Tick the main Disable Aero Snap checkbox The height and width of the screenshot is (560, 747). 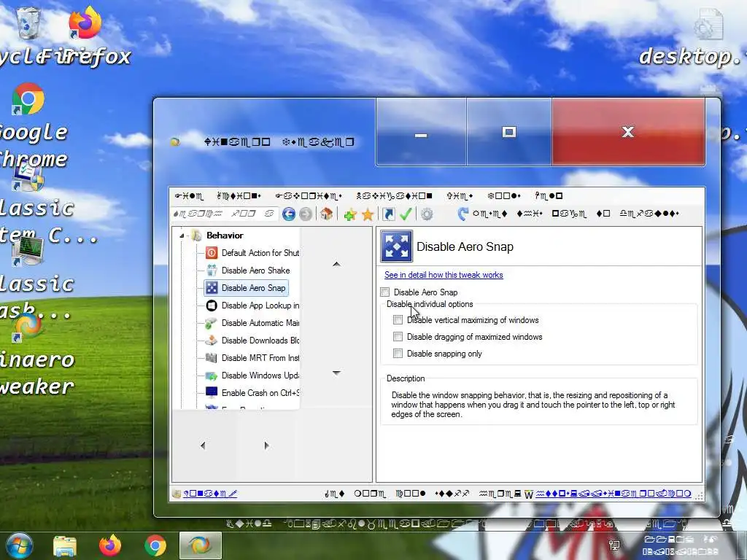[385, 292]
